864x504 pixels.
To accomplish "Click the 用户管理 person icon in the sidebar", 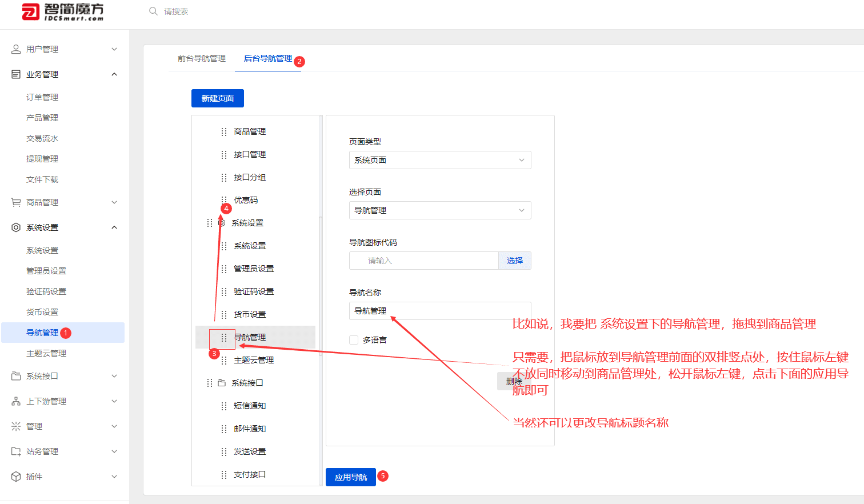I will click(x=16, y=49).
